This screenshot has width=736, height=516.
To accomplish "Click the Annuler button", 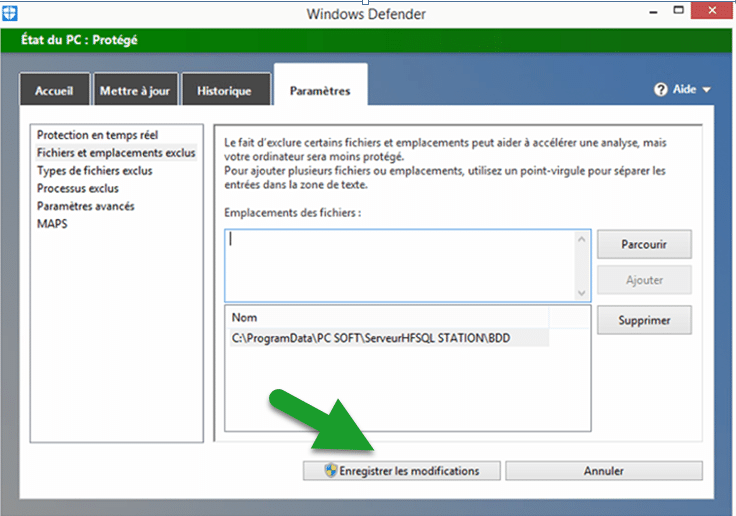I will tap(604, 470).
